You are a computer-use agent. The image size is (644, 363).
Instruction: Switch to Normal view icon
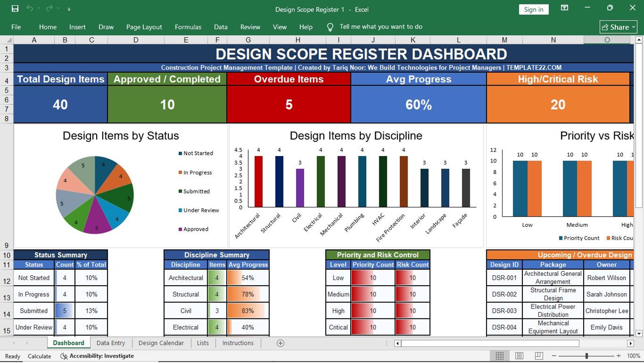click(x=500, y=356)
